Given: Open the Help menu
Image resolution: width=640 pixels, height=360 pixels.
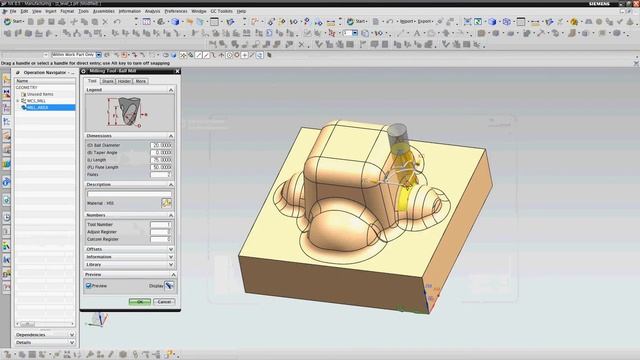Looking at the screenshot, I should (x=241, y=11).
